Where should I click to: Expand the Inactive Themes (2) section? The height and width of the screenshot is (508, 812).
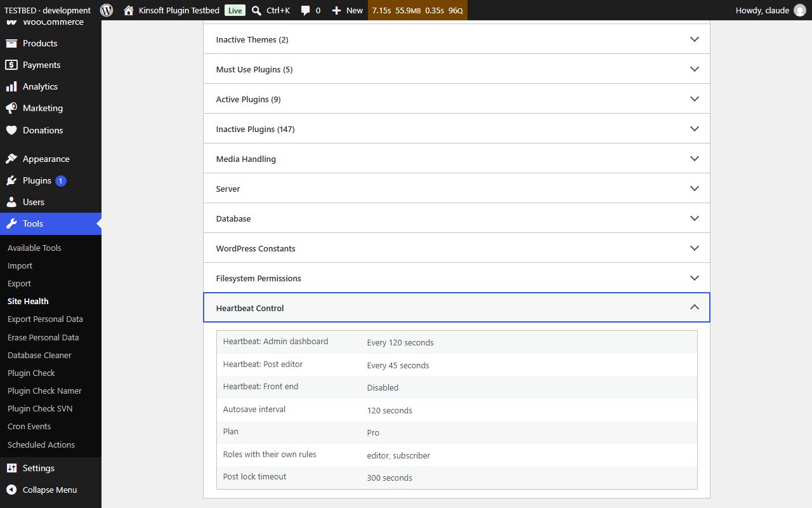456,39
